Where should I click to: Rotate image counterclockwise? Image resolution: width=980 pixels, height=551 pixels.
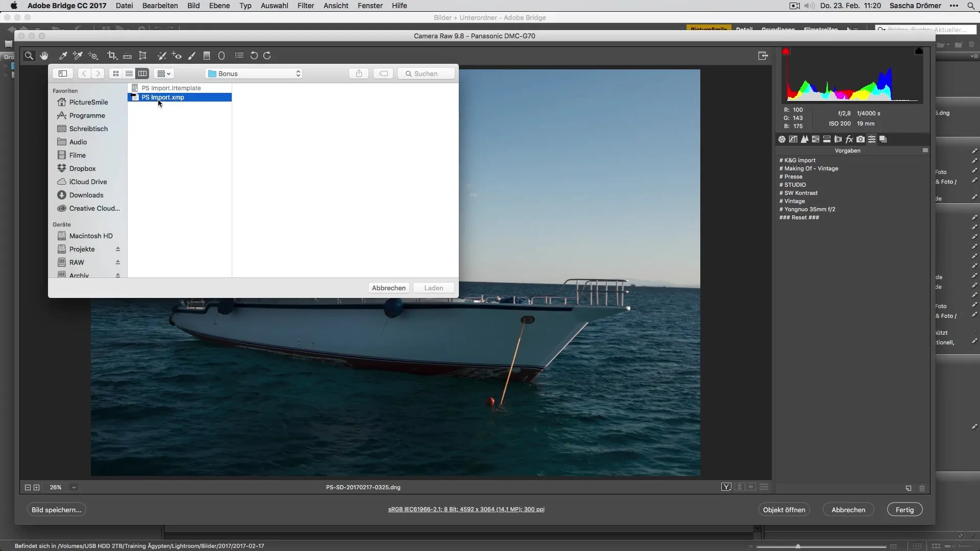[x=254, y=56]
